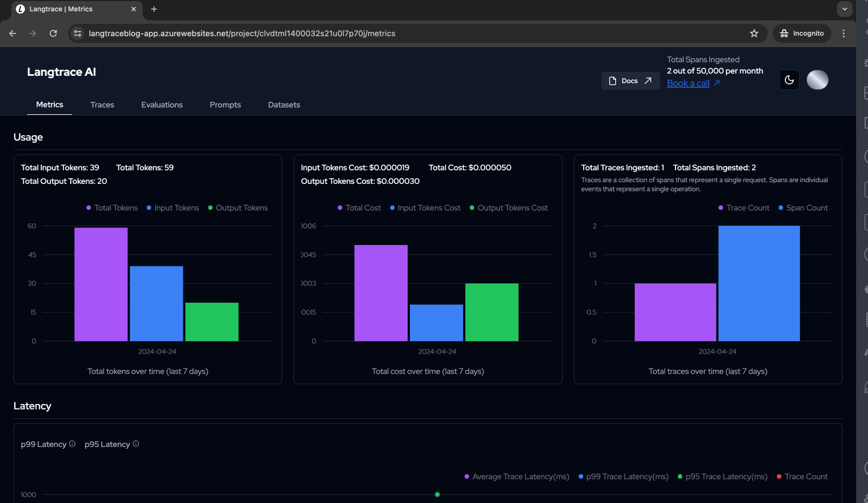Screen dimensions: 868x503
Task: Click the Latency section heading
Action: point(32,406)
